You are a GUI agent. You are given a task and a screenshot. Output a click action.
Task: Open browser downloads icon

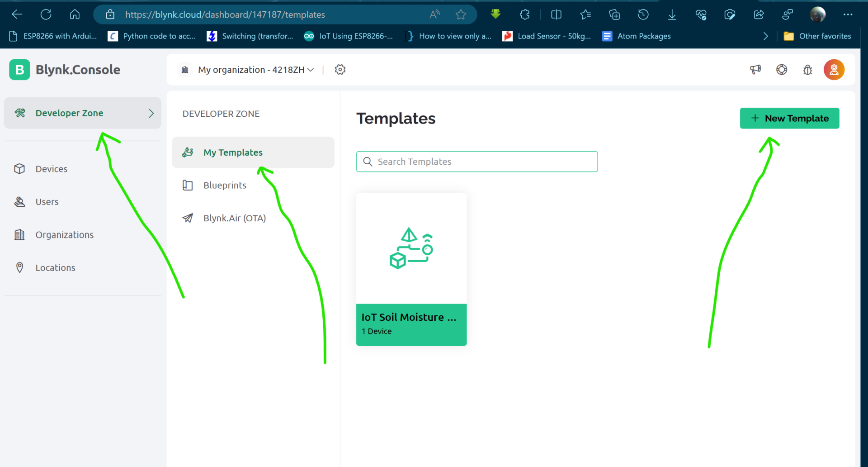click(x=672, y=14)
